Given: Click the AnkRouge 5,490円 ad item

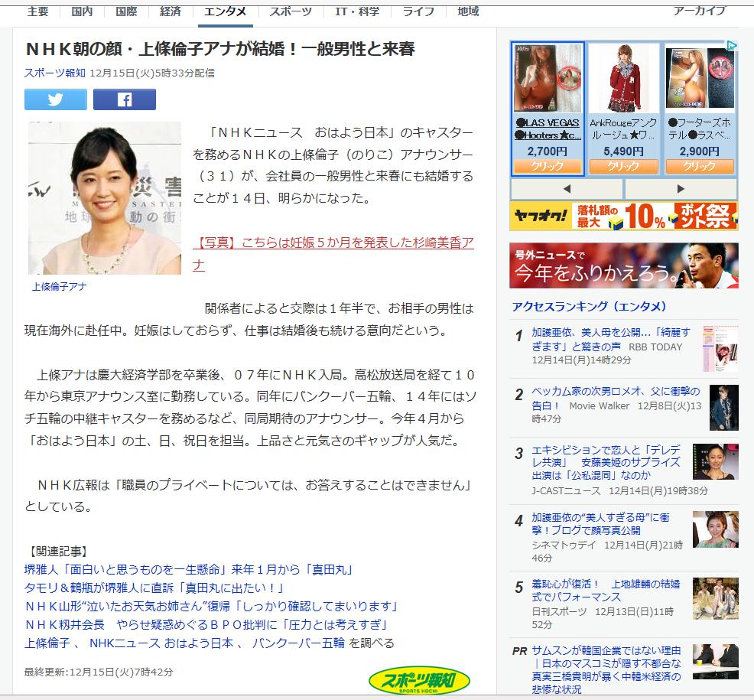Looking at the screenshot, I should [x=623, y=108].
